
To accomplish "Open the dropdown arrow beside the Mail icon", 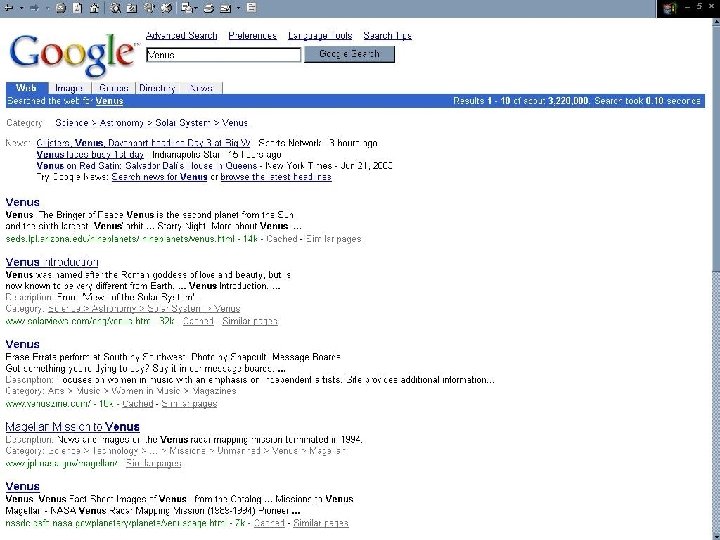I will coord(238,8).
